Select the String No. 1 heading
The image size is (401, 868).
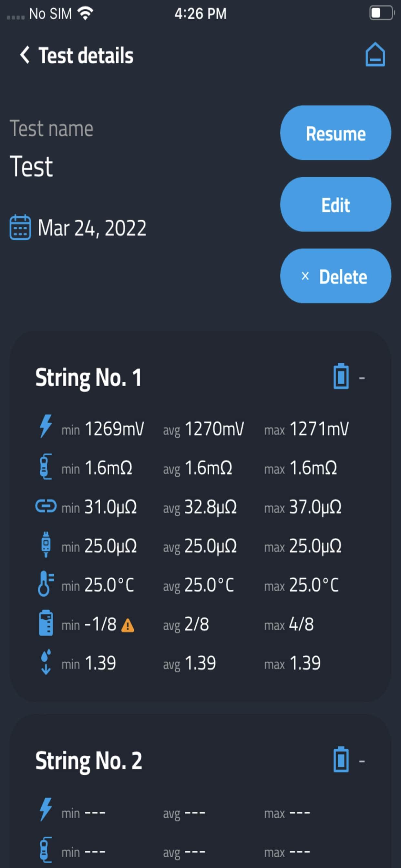(88, 378)
